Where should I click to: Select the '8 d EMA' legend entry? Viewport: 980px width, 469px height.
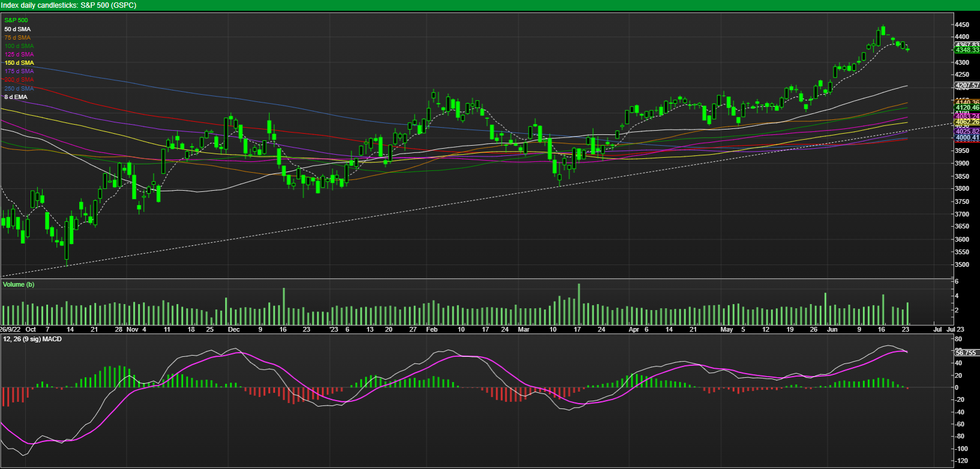click(16, 97)
